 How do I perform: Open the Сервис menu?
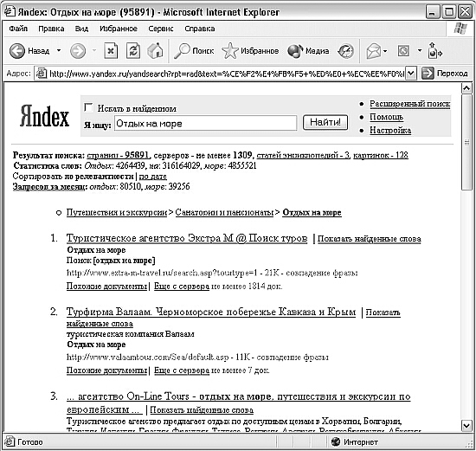pos(161,29)
